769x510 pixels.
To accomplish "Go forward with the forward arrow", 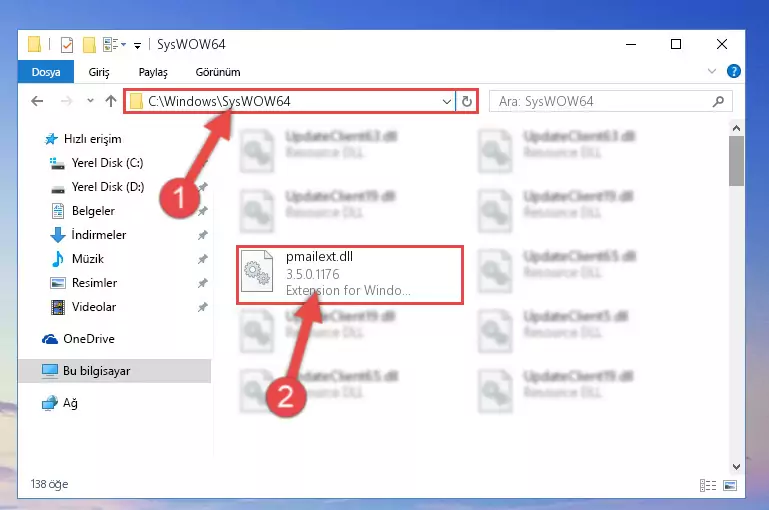I will pyautogui.click(x=66, y=102).
